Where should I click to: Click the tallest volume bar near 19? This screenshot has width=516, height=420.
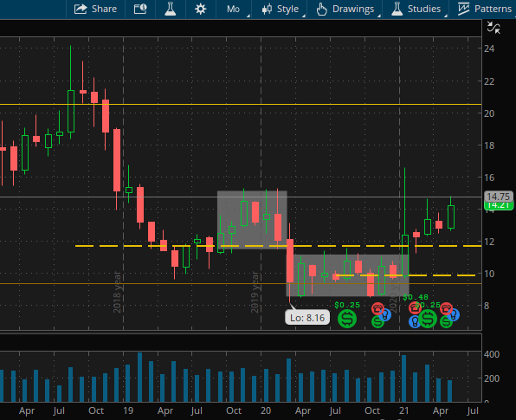pos(139,378)
